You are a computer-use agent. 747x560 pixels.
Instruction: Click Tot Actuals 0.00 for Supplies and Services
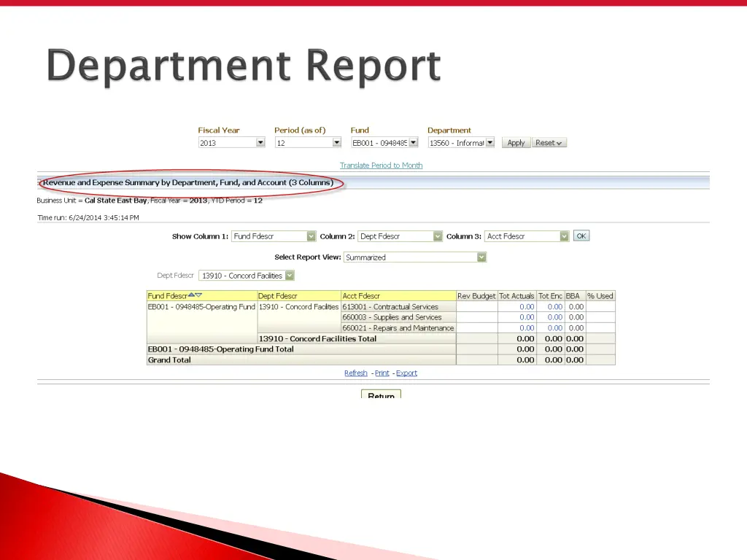[x=527, y=317]
